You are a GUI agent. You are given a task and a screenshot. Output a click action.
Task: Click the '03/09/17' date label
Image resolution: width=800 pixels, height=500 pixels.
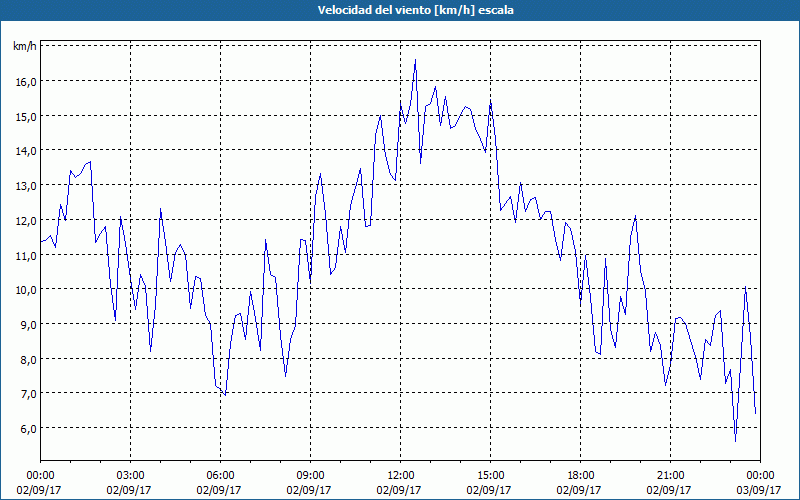coord(759,490)
